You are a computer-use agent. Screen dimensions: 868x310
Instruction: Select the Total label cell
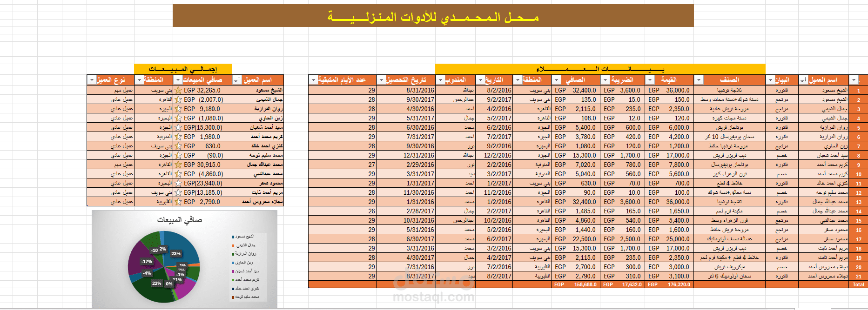point(858,284)
